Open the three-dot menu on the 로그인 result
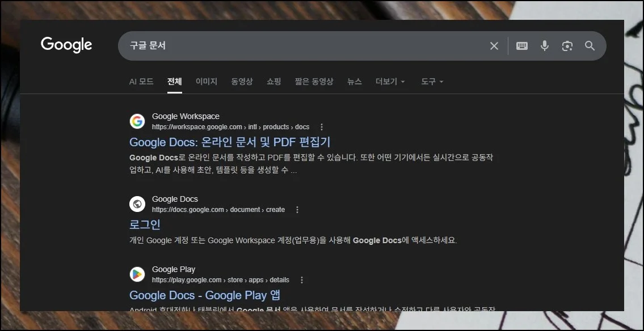644x331 pixels. (297, 209)
